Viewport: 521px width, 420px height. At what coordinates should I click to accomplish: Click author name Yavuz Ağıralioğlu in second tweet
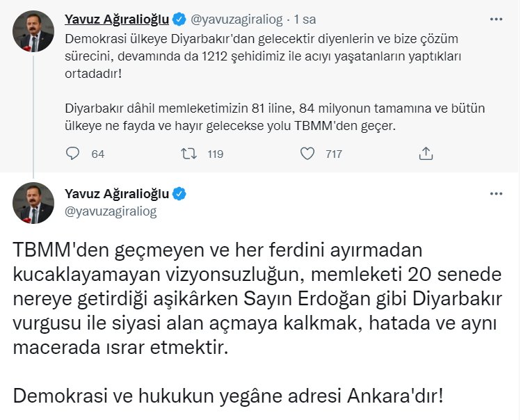click(117, 194)
